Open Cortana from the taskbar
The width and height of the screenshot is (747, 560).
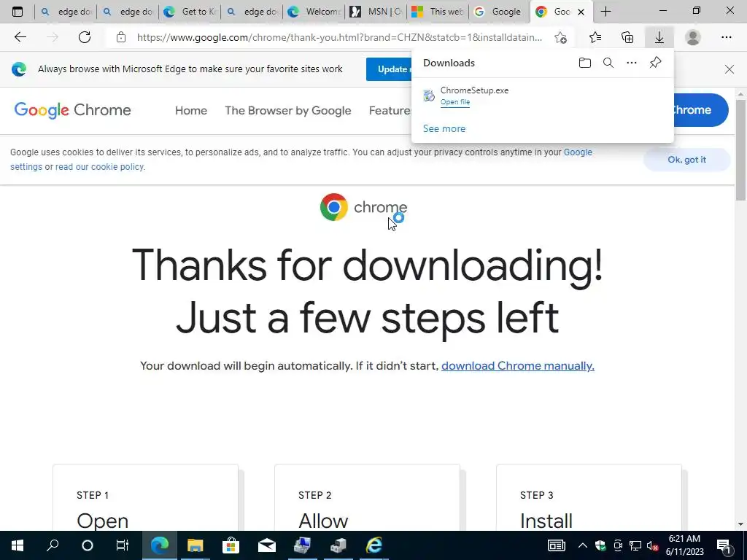coord(88,545)
